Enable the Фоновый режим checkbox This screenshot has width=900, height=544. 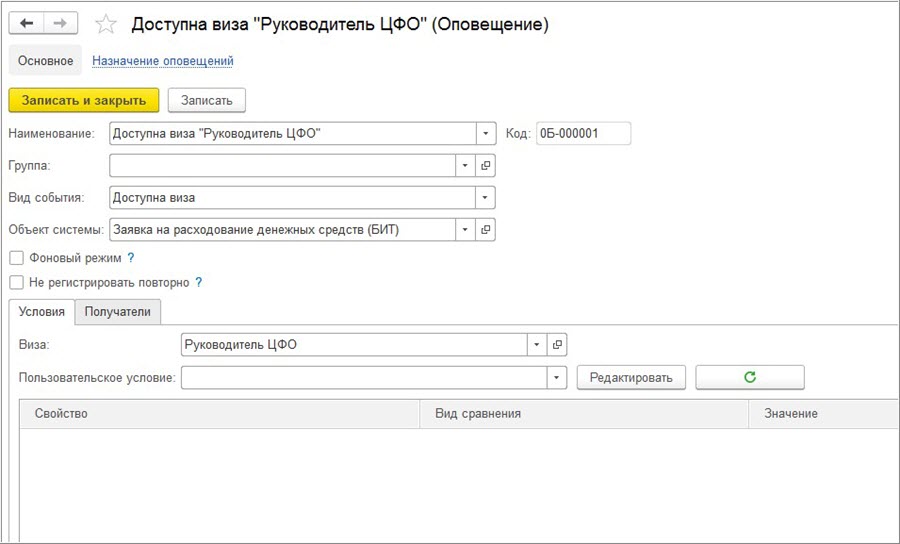16,258
